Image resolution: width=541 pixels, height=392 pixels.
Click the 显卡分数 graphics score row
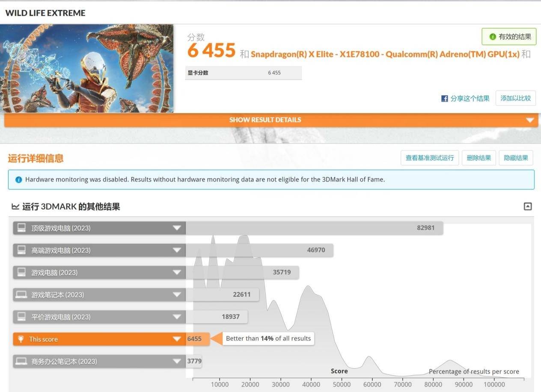244,73
